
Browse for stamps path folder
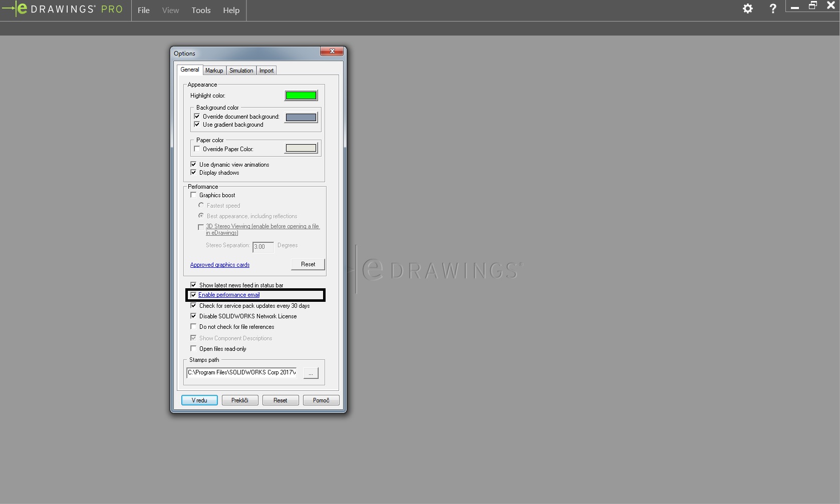(311, 373)
